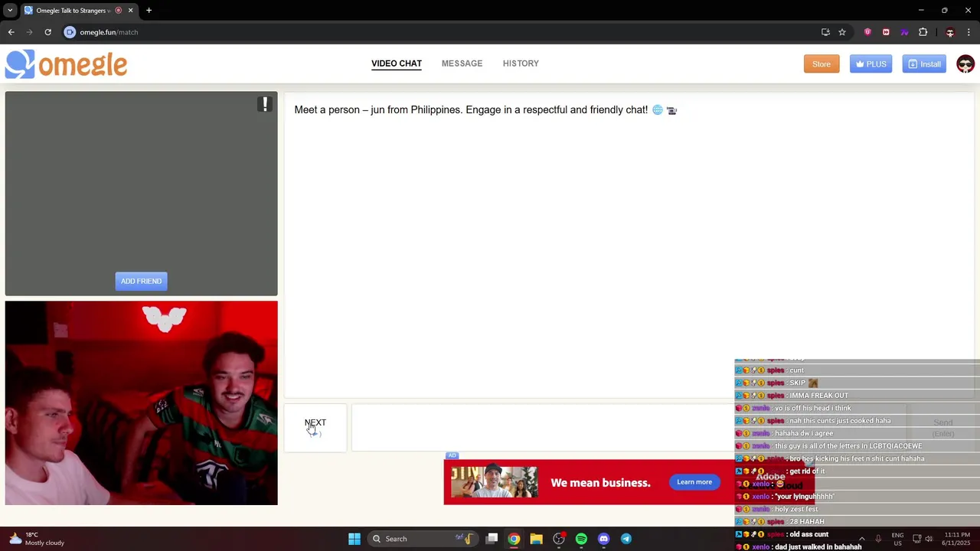980x551 pixels.
Task: Click the stranger intro text 'jun from Philippines'
Action: pos(415,109)
